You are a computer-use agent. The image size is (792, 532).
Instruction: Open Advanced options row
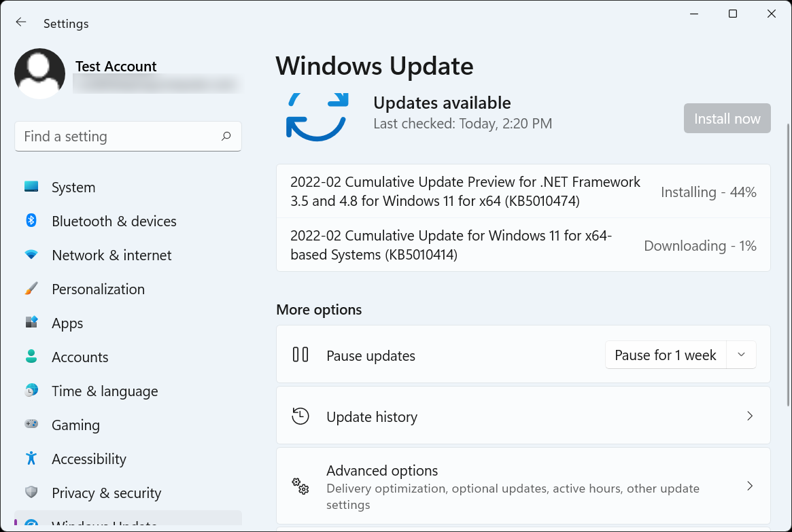(523, 486)
